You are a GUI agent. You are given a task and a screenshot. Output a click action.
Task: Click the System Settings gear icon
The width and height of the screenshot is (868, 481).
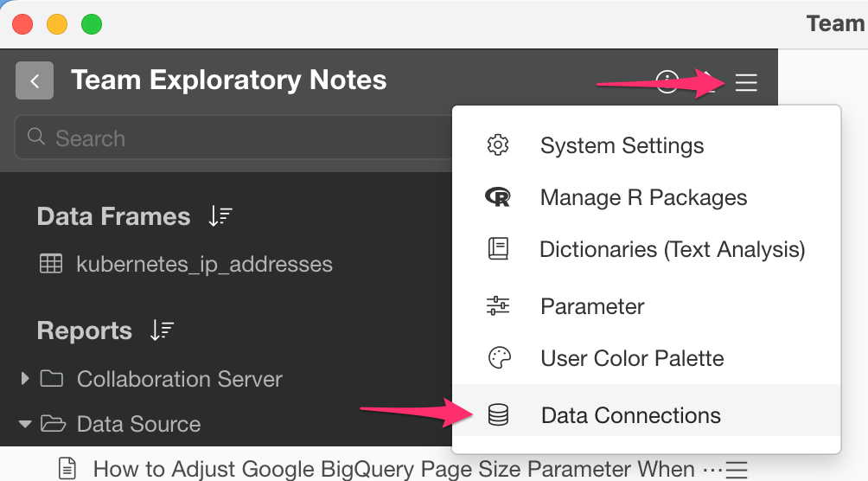click(x=498, y=145)
